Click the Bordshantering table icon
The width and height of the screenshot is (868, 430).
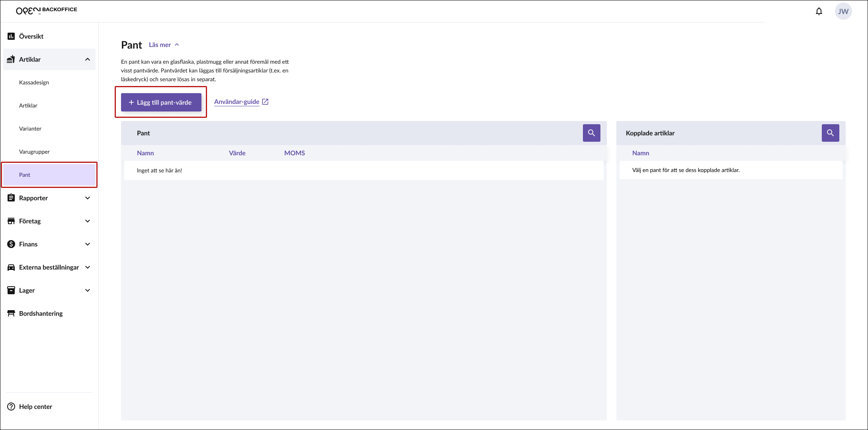(11, 313)
